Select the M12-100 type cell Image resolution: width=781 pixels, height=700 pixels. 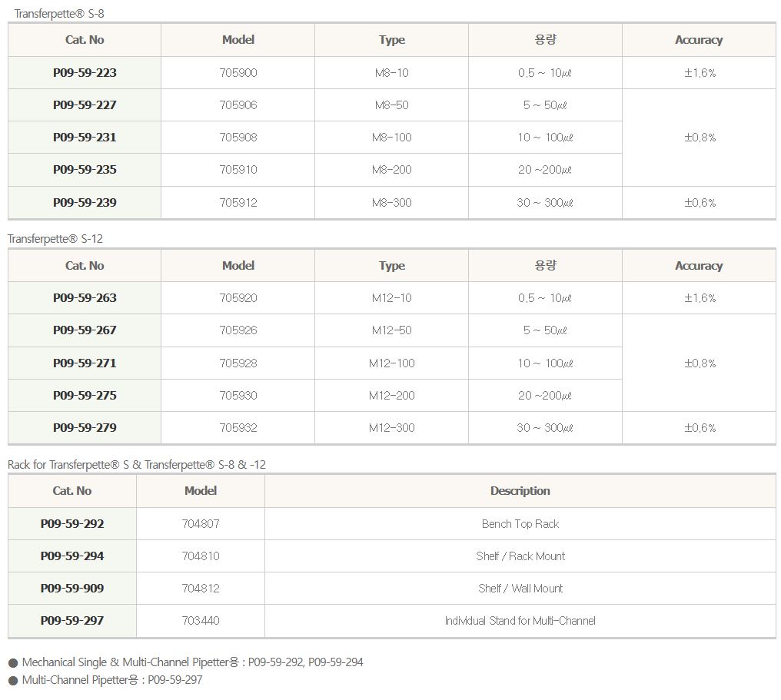pos(391,363)
